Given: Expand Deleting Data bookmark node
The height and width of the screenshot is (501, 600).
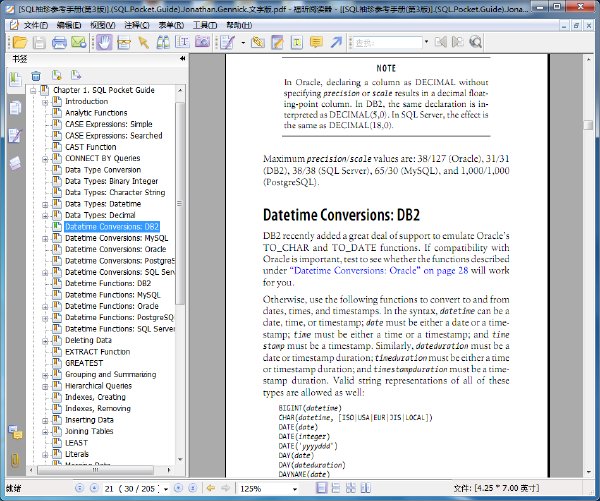Looking at the screenshot, I should 45,341.
